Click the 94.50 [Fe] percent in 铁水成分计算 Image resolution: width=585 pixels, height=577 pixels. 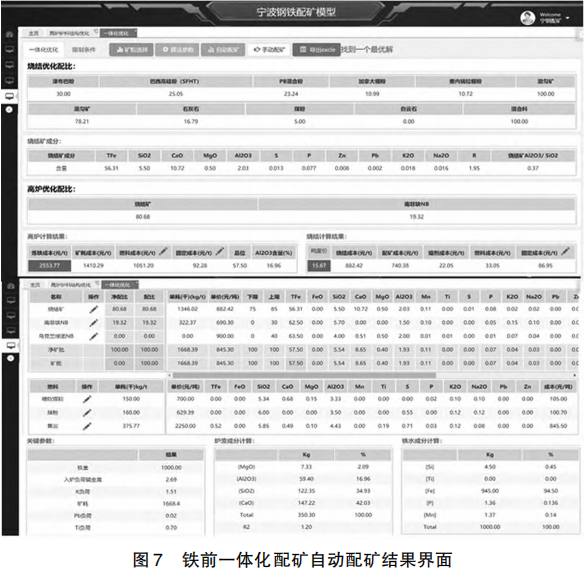pyautogui.click(x=551, y=491)
